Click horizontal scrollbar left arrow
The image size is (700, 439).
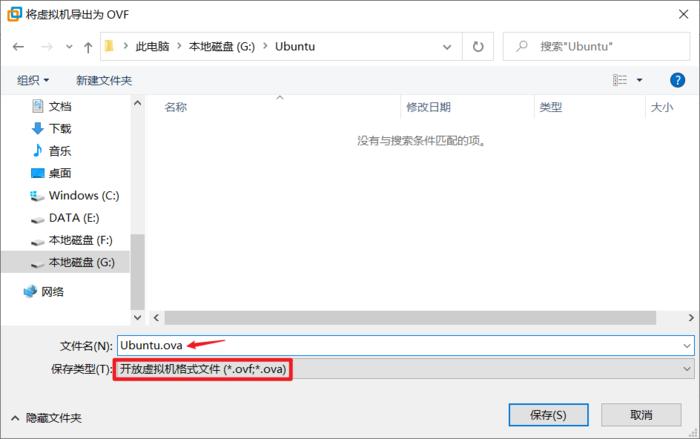(x=156, y=318)
